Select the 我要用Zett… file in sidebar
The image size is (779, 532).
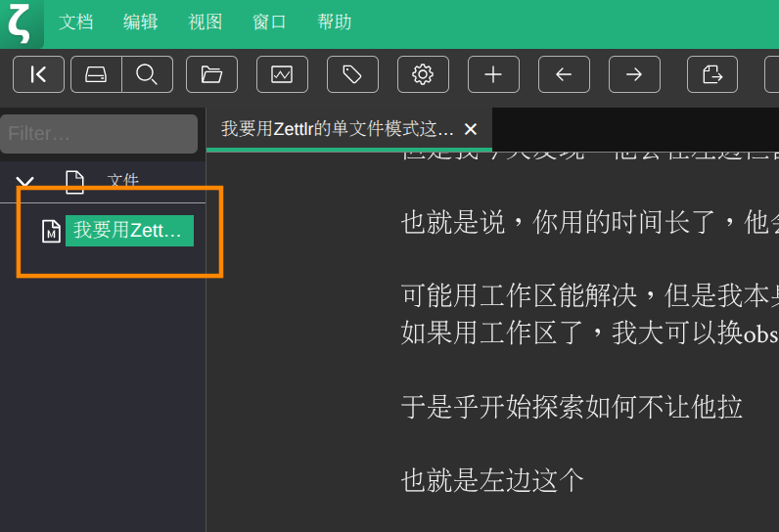click(129, 231)
